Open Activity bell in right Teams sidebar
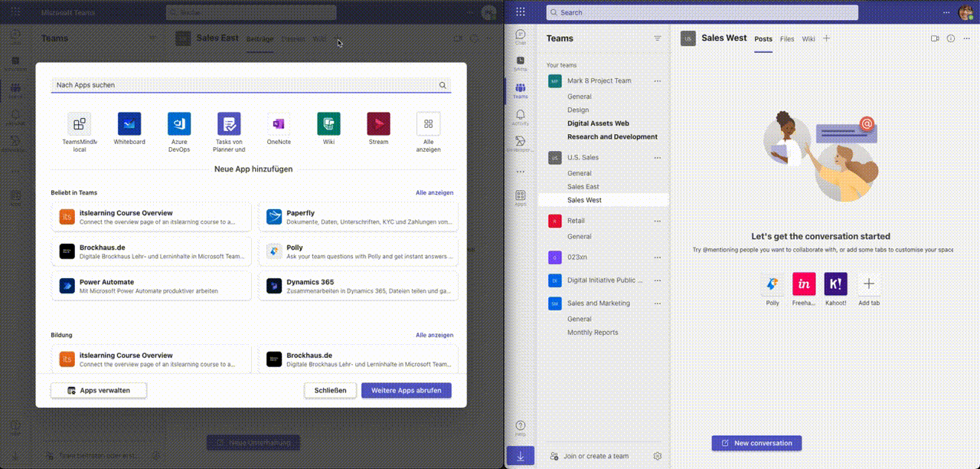The width and height of the screenshot is (980, 469). 521,117
